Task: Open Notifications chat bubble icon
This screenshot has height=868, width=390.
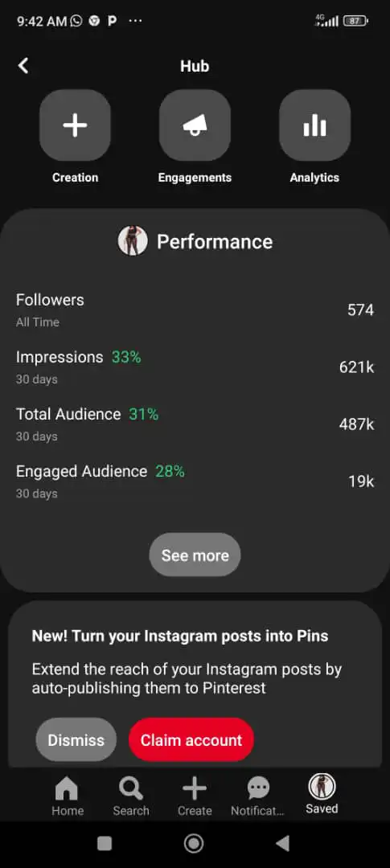Action: [x=257, y=796]
